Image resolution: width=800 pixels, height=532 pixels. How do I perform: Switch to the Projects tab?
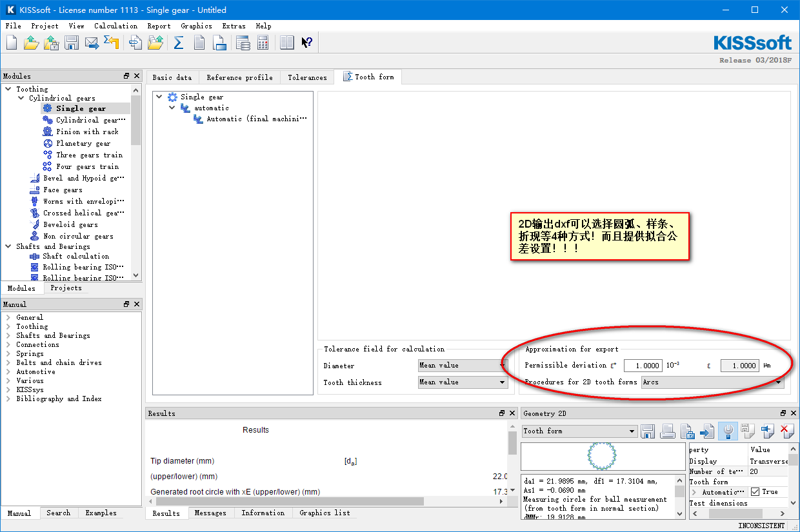coord(66,288)
